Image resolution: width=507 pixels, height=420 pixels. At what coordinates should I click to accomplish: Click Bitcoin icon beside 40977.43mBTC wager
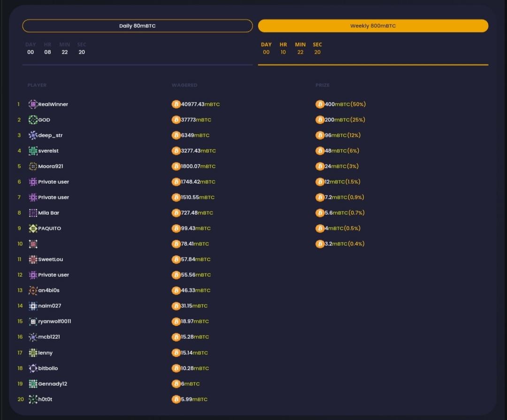click(176, 104)
